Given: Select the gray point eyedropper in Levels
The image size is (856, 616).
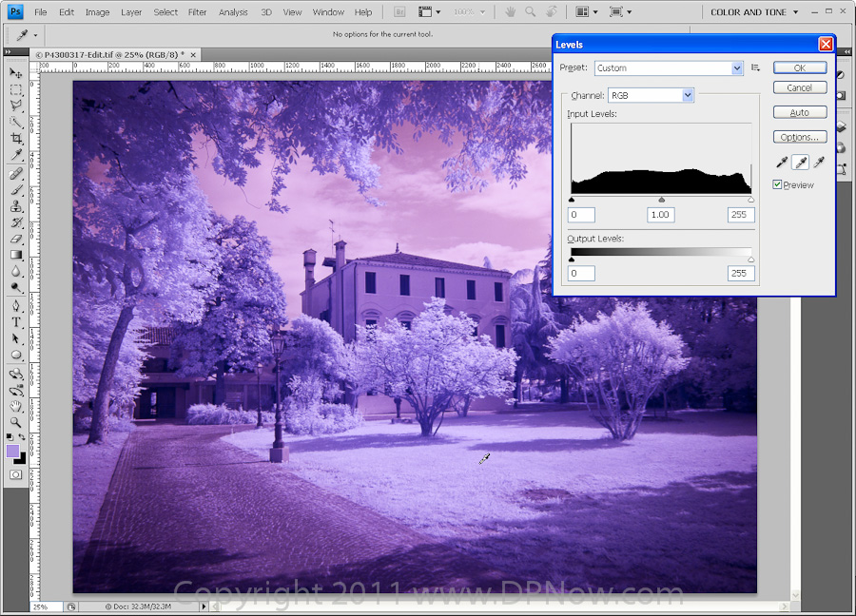Looking at the screenshot, I should (x=800, y=163).
